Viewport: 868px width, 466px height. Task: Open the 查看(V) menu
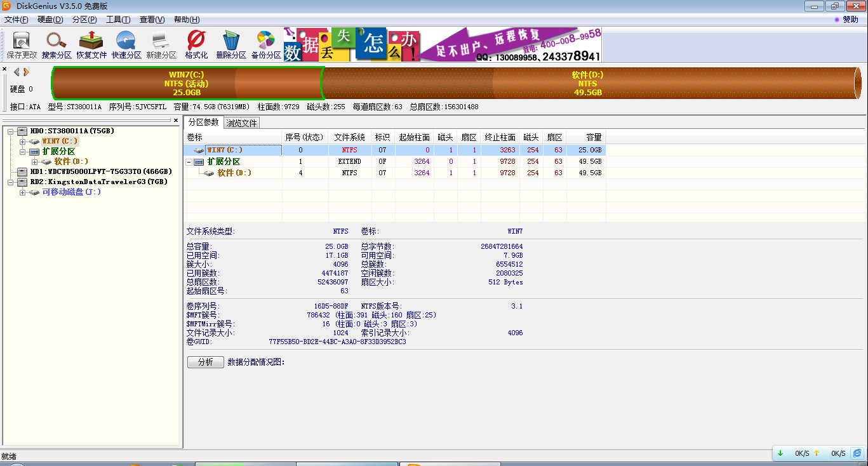152,20
